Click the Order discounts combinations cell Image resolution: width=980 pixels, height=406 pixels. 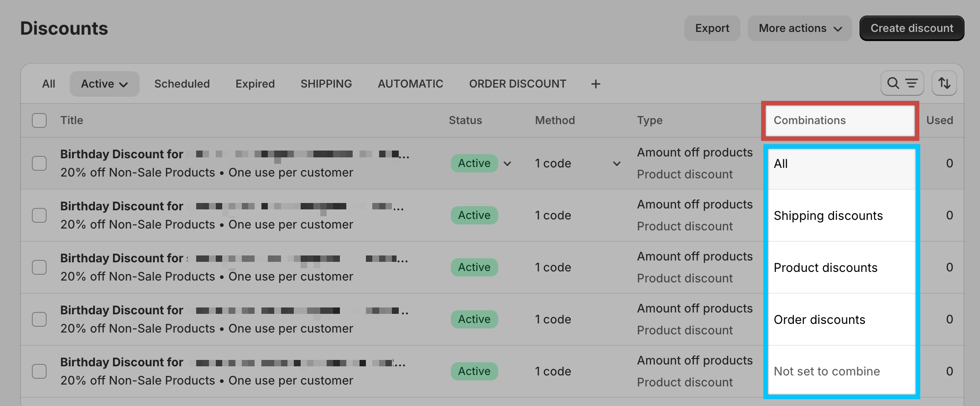(819, 320)
